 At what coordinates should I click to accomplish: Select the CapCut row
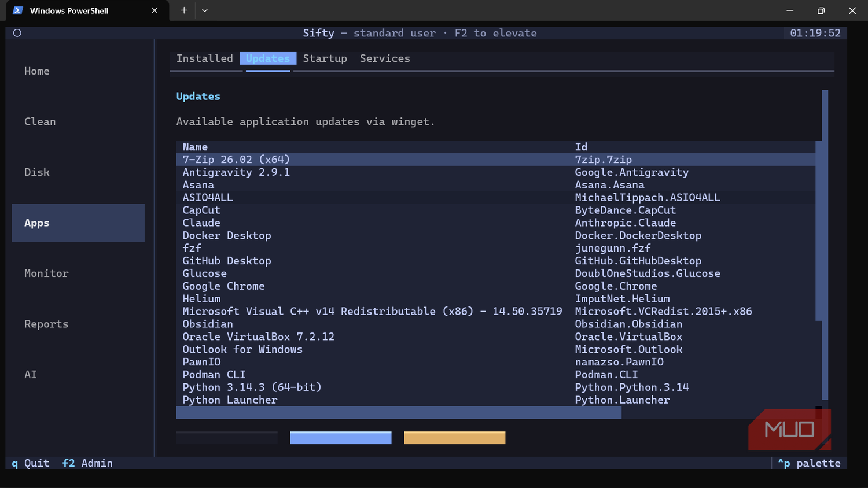[x=496, y=210]
